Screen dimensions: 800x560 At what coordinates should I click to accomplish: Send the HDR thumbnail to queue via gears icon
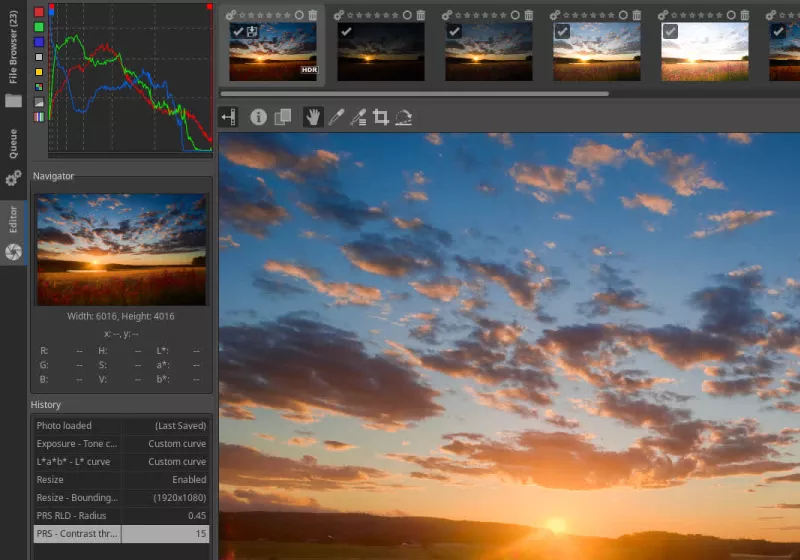click(x=231, y=15)
